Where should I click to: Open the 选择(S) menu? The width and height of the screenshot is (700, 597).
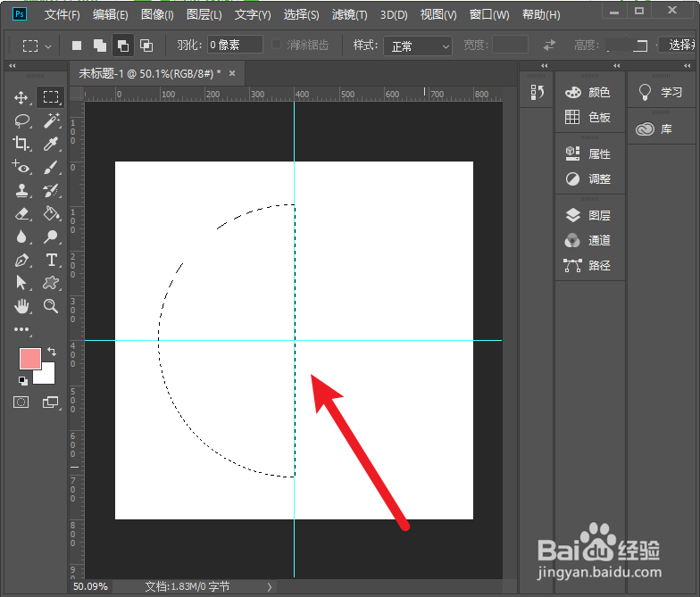tap(302, 14)
